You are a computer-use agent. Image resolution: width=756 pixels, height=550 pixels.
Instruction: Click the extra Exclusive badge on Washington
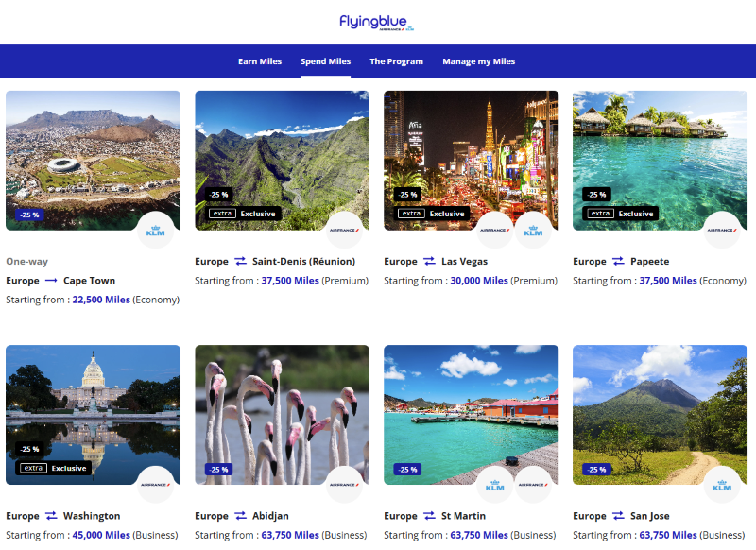pos(55,468)
